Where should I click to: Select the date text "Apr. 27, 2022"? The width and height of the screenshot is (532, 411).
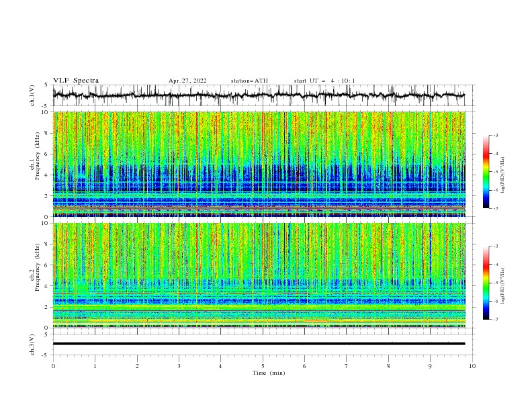(x=187, y=81)
